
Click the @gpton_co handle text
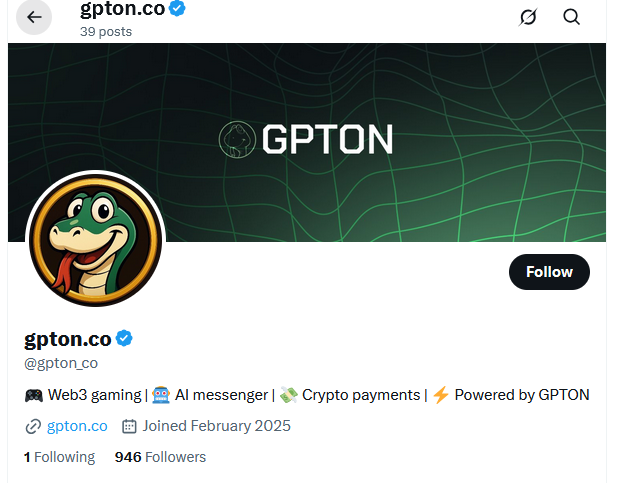[61, 363]
